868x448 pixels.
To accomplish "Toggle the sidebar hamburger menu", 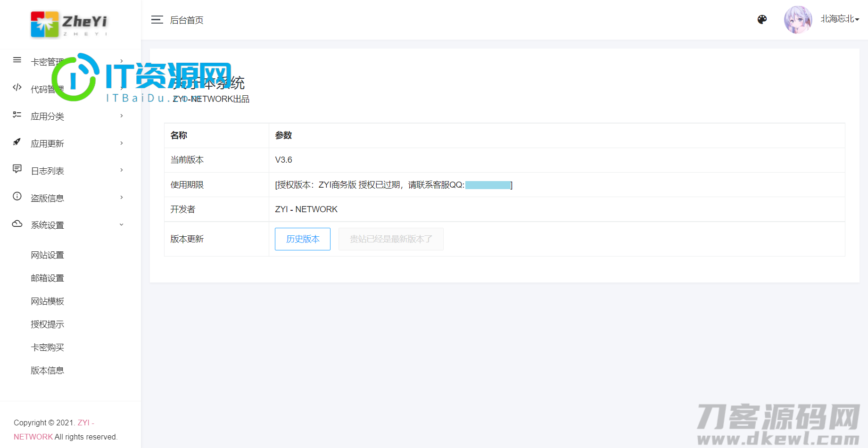I will coord(157,20).
